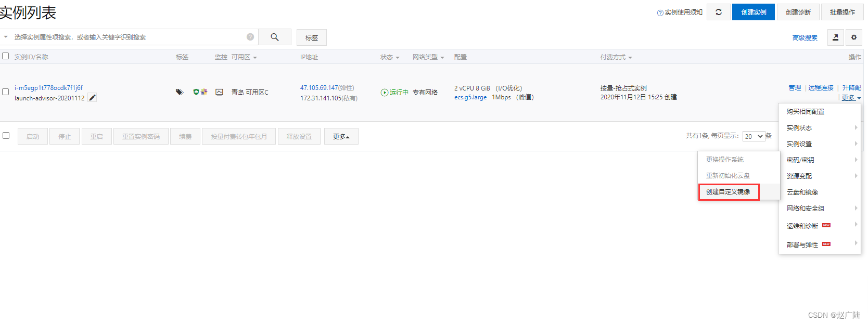868x324 pixels.
Task: Expand the 密码/密钥 submenu
Action: click(820, 160)
